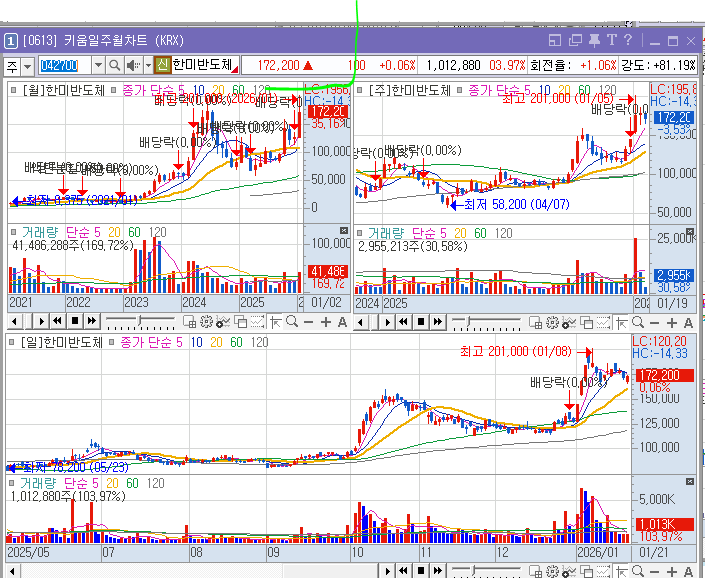Image resolution: width=705 pixels, height=578 pixels.
Task: Fast forward monthly chart playback
Action: (x=92, y=321)
